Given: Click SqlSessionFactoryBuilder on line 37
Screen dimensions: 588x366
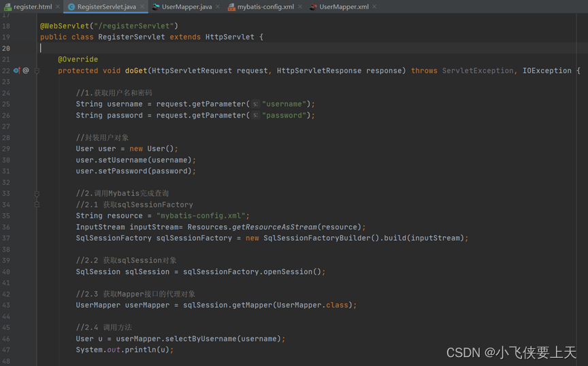Looking at the screenshot, I should coord(316,237).
